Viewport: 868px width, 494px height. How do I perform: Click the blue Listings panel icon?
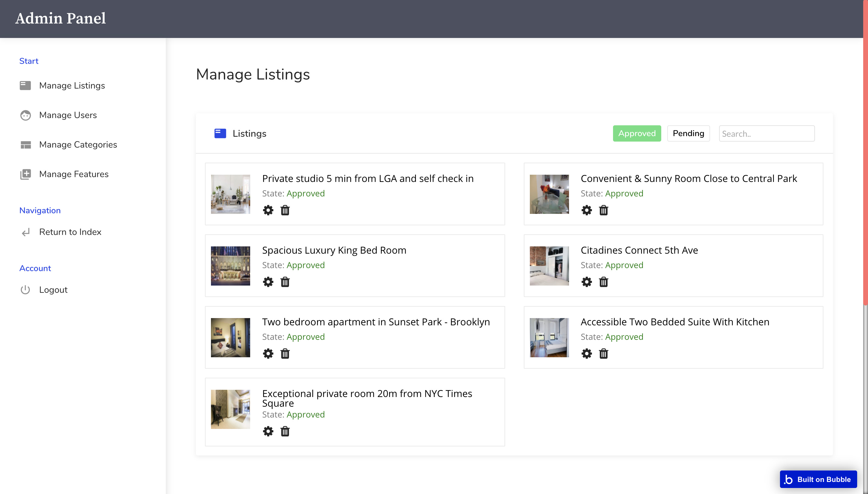220,133
